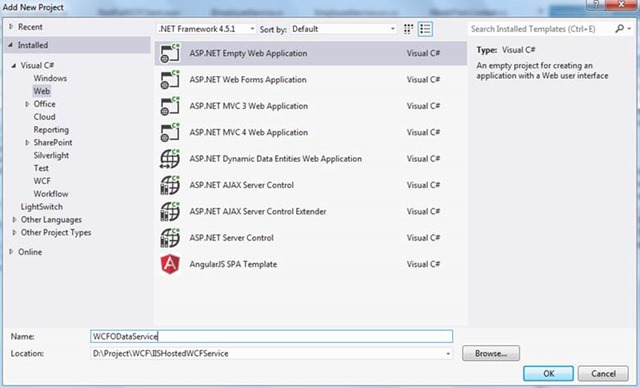Collapse the Installed section
The image size is (640, 388).
tap(11, 45)
